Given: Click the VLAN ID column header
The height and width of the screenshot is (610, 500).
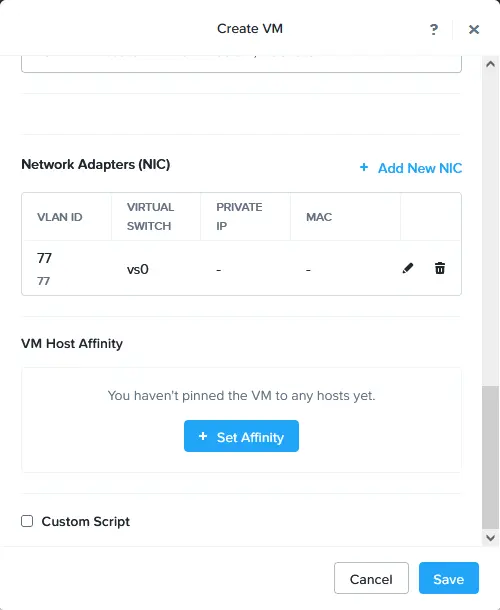Looking at the screenshot, I should tap(60, 217).
